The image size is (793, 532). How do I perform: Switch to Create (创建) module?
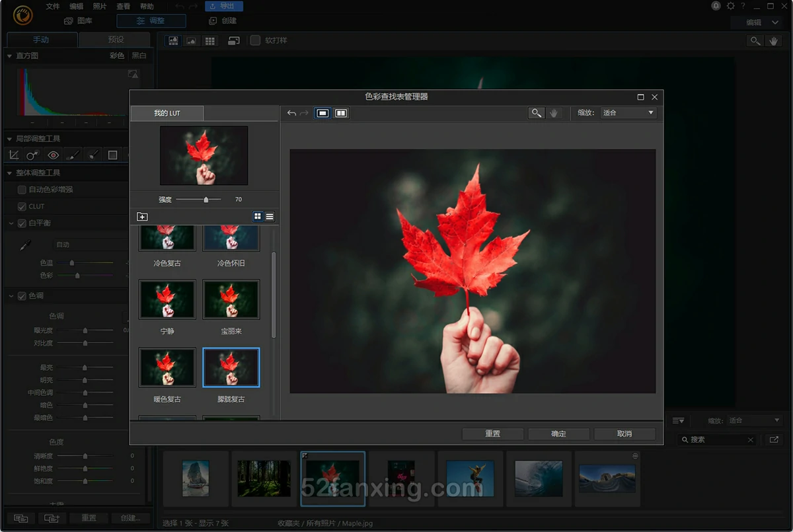coord(223,21)
